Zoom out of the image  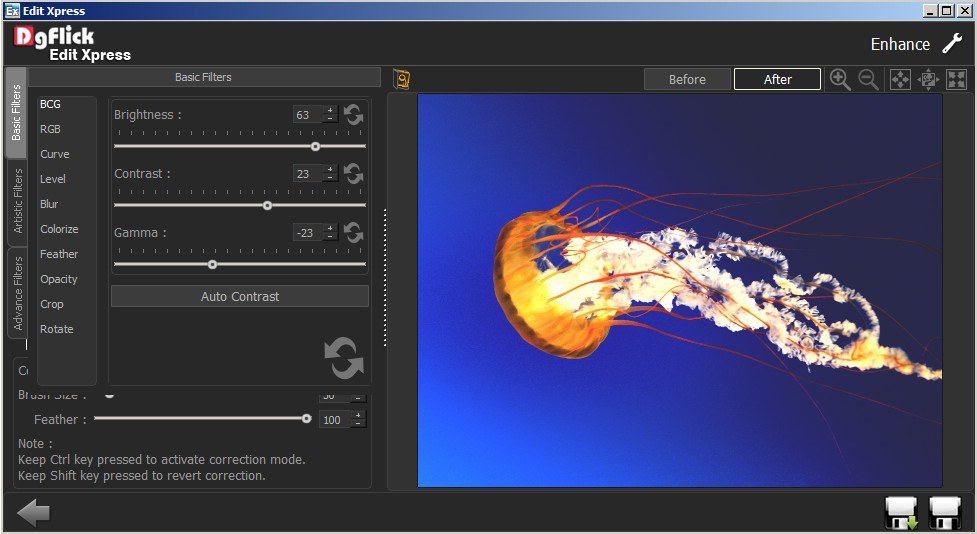coord(868,80)
